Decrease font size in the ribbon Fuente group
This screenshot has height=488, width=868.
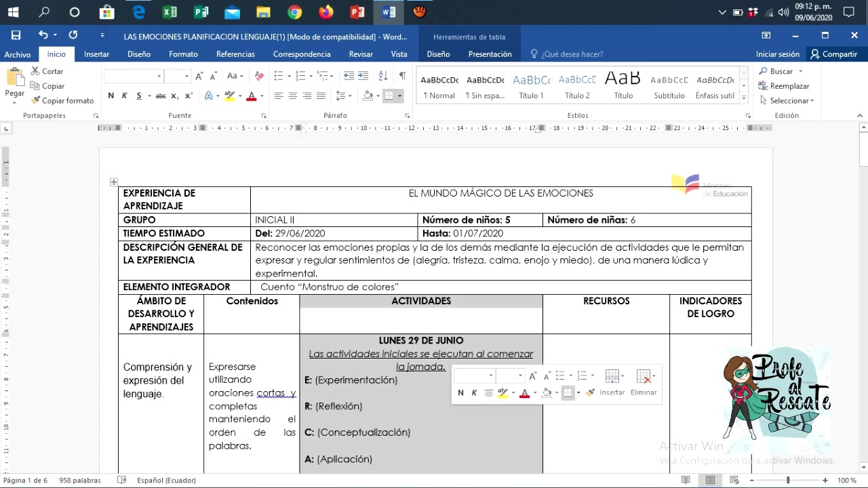pyautogui.click(x=214, y=76)
